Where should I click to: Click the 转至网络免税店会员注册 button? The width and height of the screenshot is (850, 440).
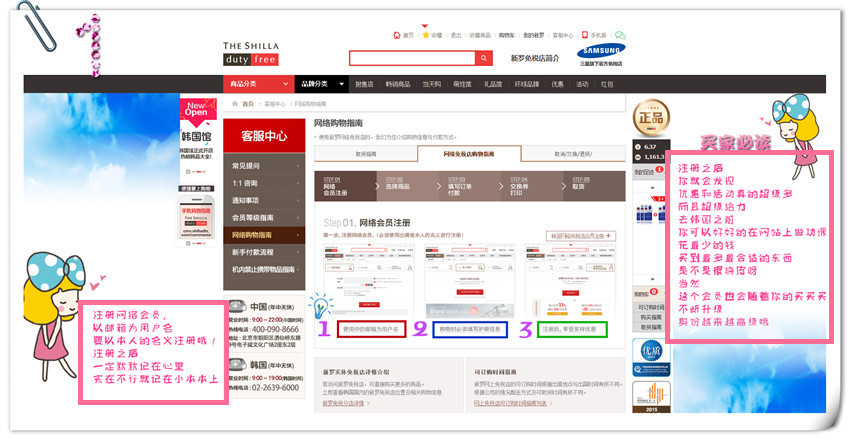pyautogui.click(x=581, y=236)
